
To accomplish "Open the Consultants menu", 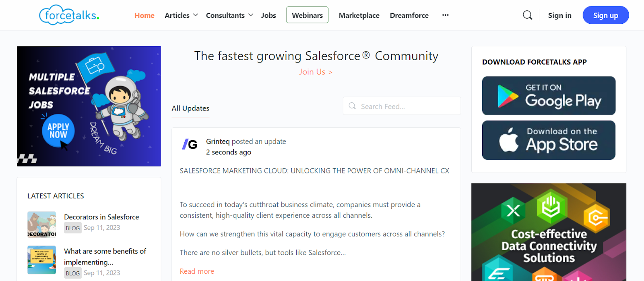I will (225, 15).
